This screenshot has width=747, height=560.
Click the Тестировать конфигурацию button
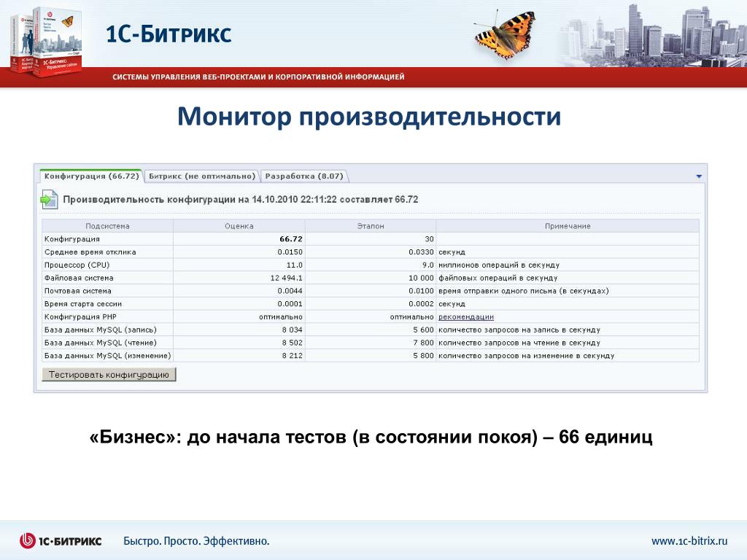coord(109,375)
